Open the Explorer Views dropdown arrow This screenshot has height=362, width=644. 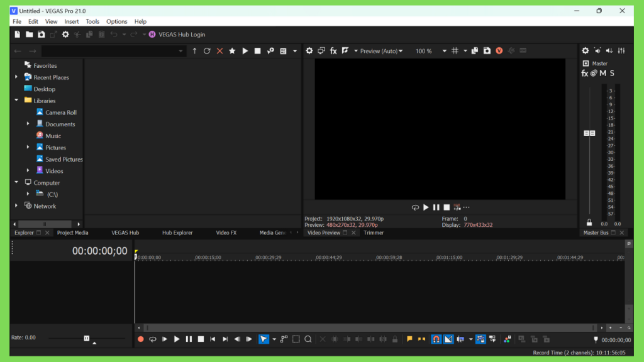(295, 52)
